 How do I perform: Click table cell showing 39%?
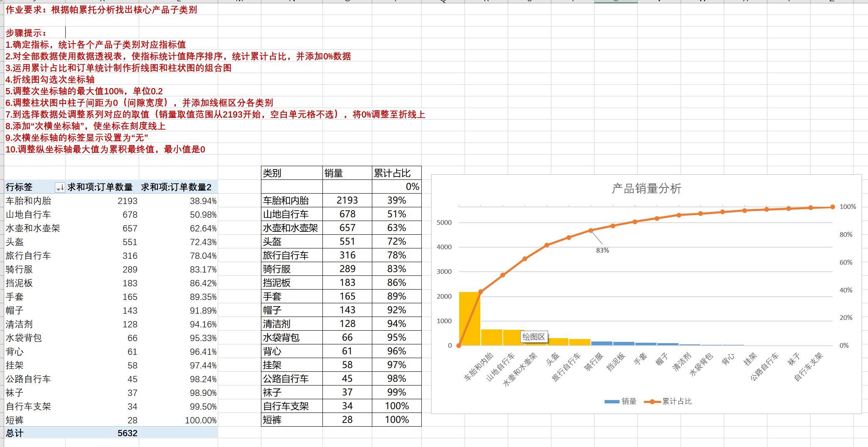tap(397, 200)
